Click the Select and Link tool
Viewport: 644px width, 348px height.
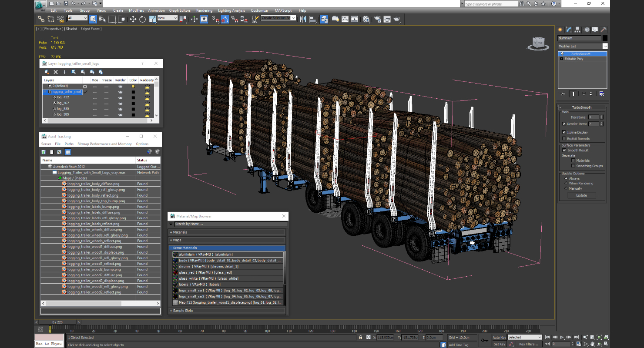point(41,19)
